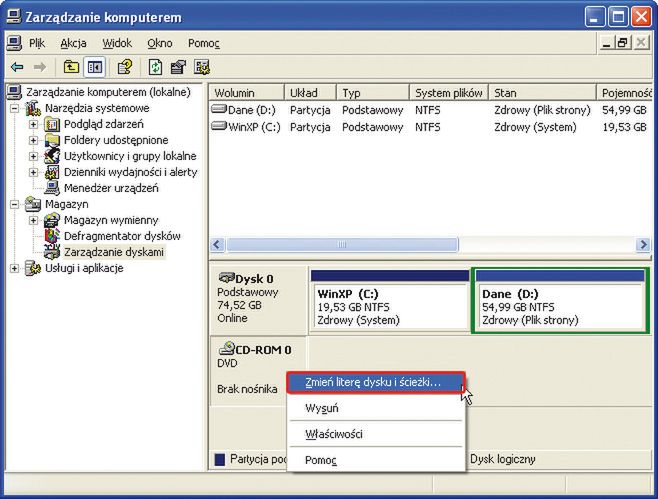Sort by the Układ column header

click(311, 93)
